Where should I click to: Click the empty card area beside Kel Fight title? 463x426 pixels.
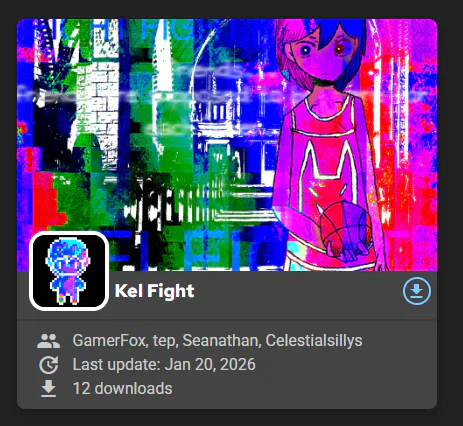(297, 292)
